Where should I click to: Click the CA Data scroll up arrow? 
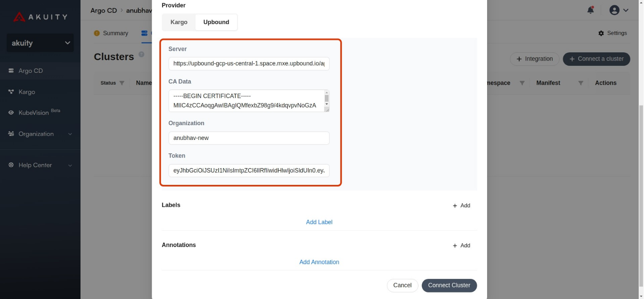(x=326, y=93)
